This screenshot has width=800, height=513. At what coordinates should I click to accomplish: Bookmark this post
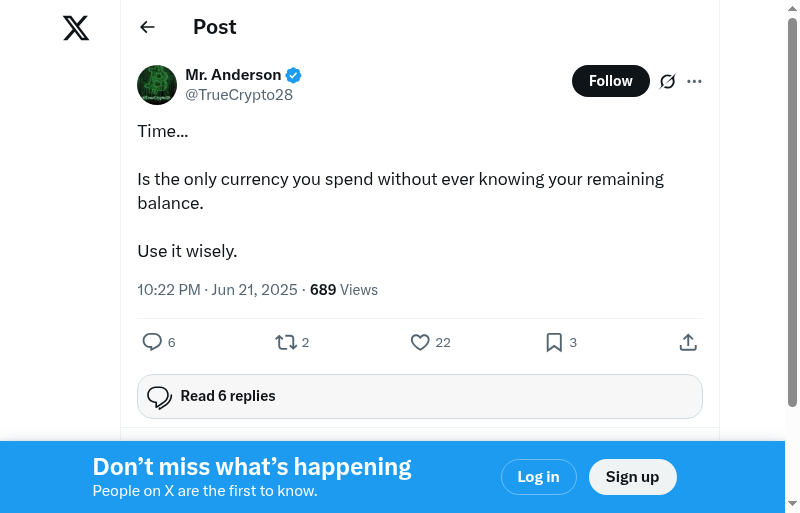[x=554, y=342]
